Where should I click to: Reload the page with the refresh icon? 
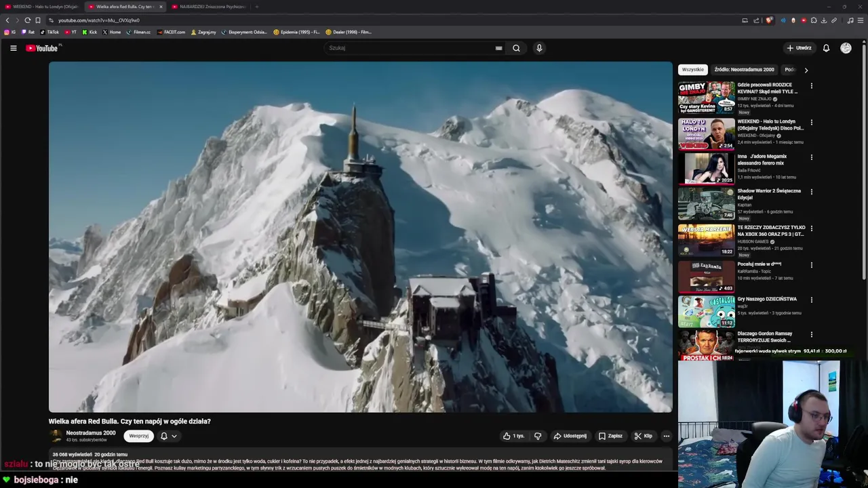28,20
